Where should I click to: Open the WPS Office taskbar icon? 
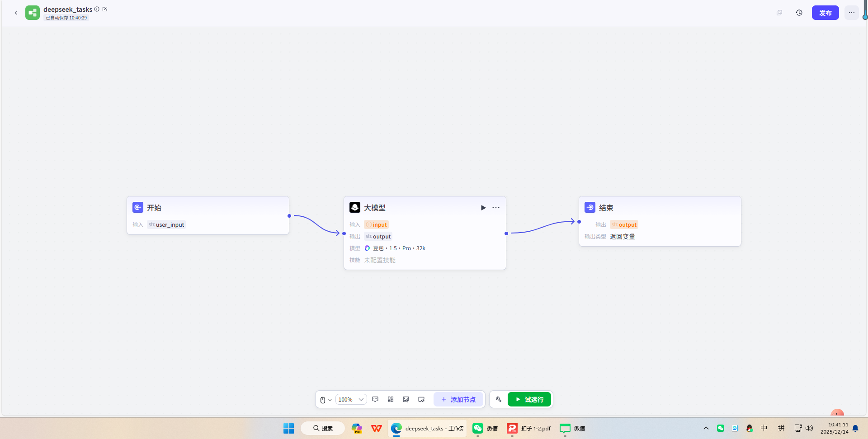[x=377, y=428]
